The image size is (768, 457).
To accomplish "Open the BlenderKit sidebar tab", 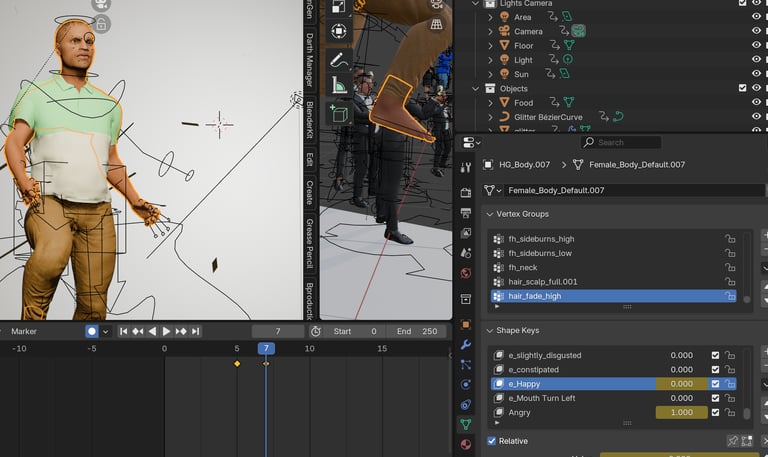I will pyautogui.click(x=310, y=122).
